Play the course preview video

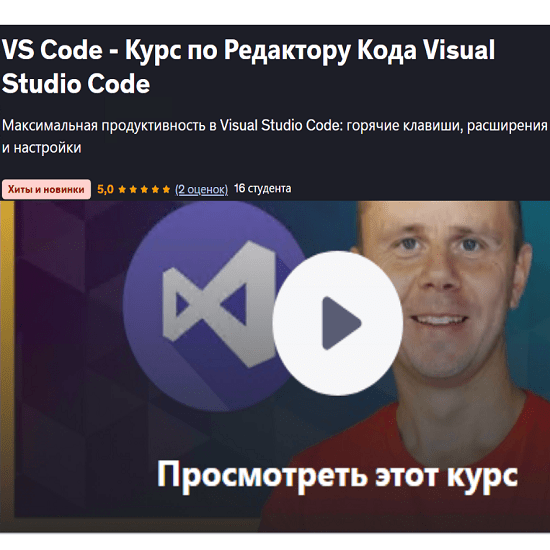pos(337,323)
